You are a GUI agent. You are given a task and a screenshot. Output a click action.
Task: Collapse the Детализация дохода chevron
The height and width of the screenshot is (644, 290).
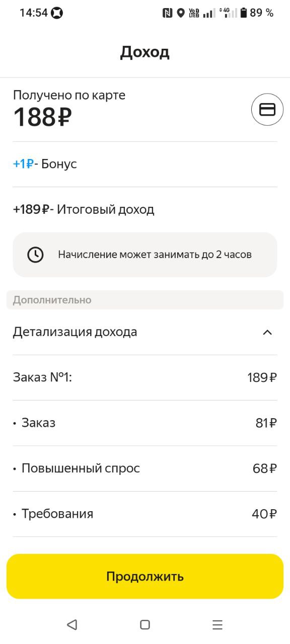(267, 332)
